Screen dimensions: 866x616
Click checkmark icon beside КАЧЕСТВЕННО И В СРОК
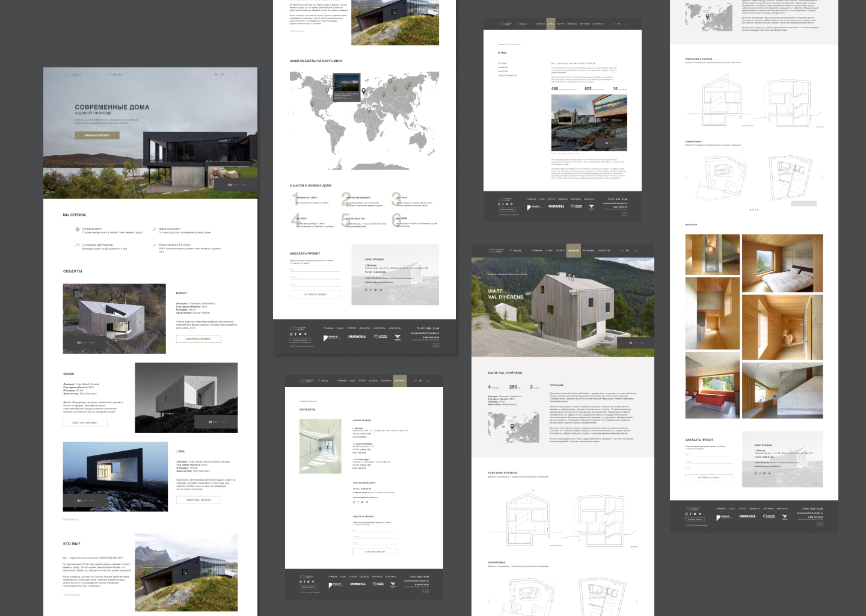coord(155,245)
